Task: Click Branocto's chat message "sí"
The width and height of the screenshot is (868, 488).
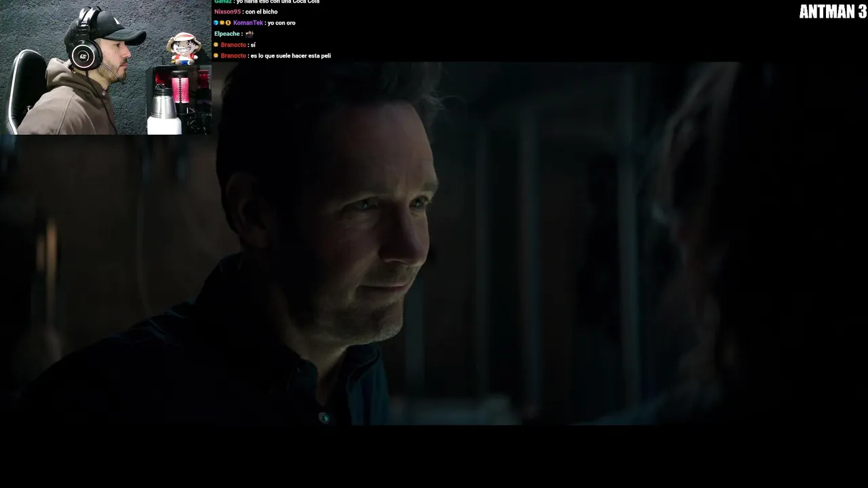Action: click(253, 45)
